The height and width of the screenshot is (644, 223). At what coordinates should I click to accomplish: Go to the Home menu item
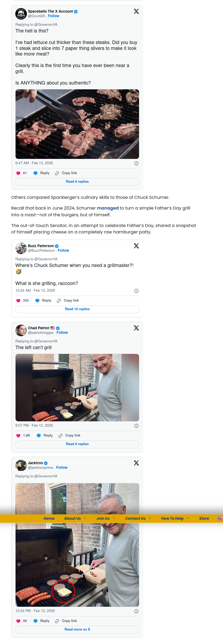point(49,518)
